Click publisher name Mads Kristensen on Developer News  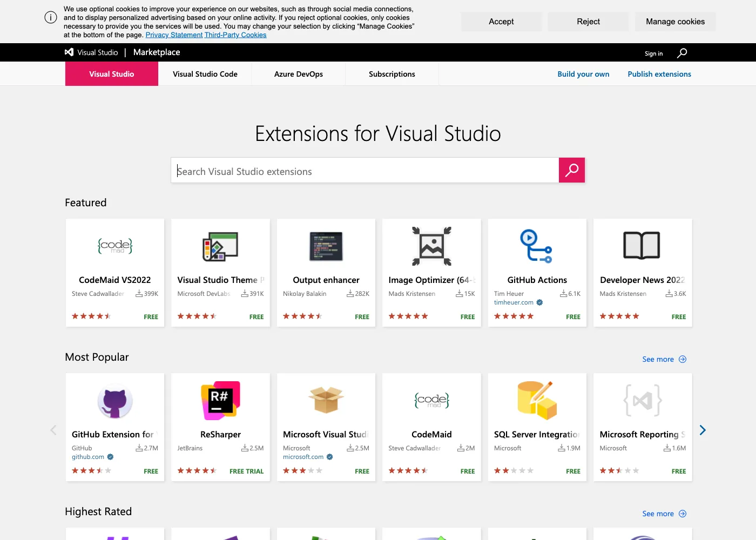(x=623, y=294)
